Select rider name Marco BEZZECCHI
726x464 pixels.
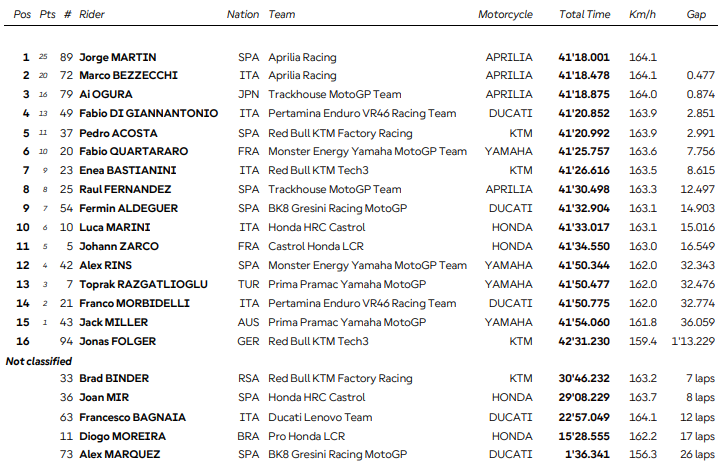coord(128,75)
